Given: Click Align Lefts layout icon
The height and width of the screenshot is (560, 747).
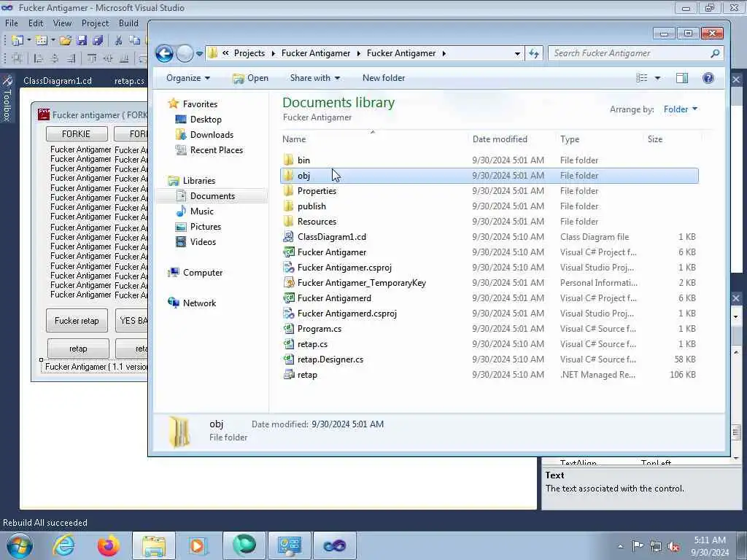Looking at the screenshot, I should tap(39, 58).
